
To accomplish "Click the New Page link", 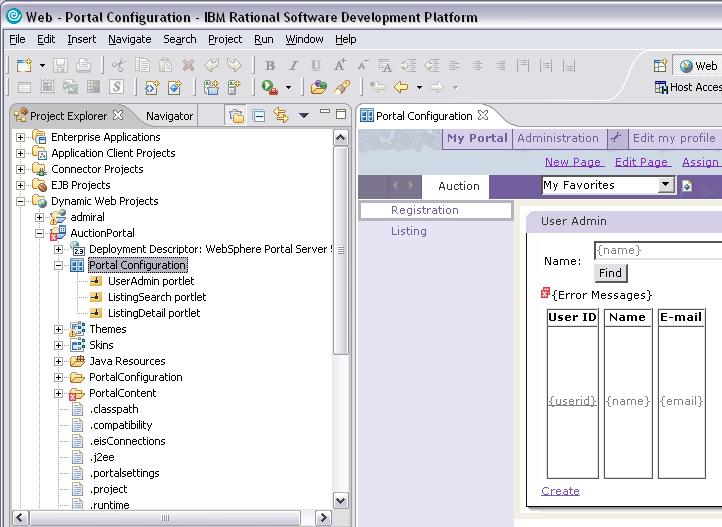I will click(x=573, y=162).
